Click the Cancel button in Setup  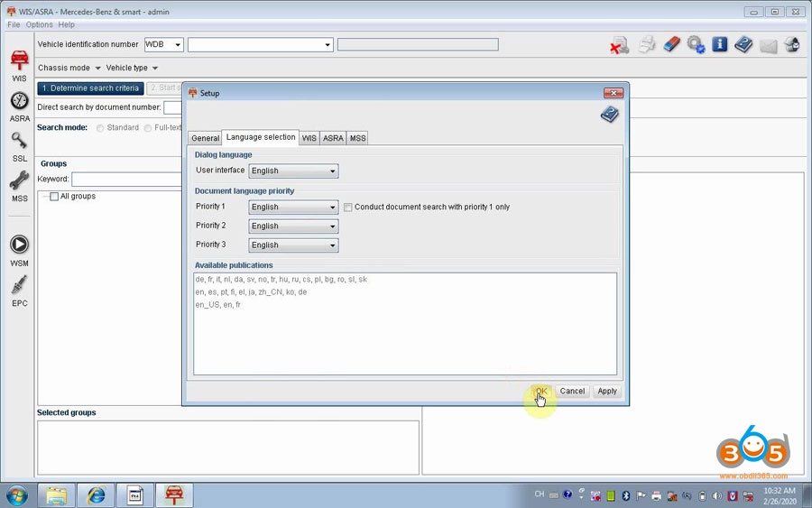coord(572,392)
